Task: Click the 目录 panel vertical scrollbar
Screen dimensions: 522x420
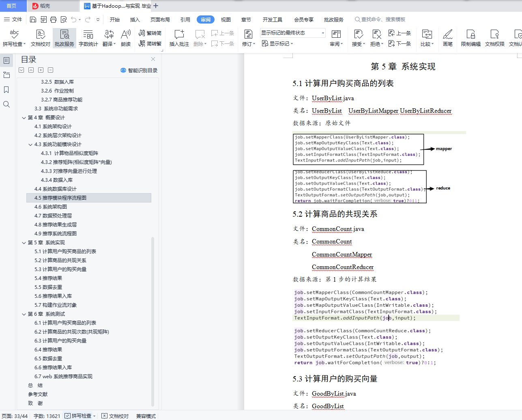Action: 153,322
